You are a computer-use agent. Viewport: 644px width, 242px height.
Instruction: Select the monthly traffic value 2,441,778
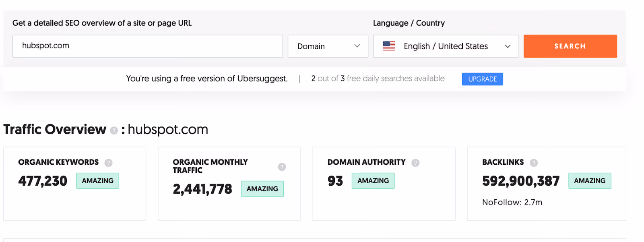202,189
